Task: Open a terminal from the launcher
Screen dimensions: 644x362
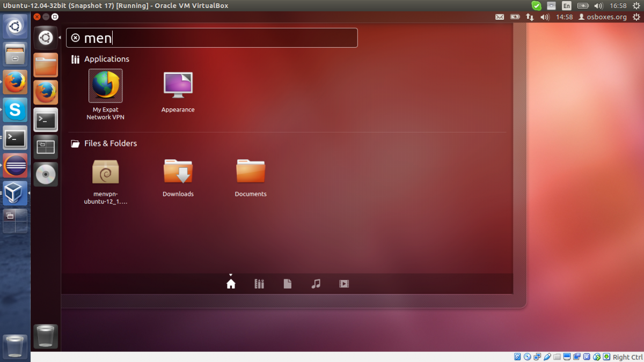Action: coord(46,120)
